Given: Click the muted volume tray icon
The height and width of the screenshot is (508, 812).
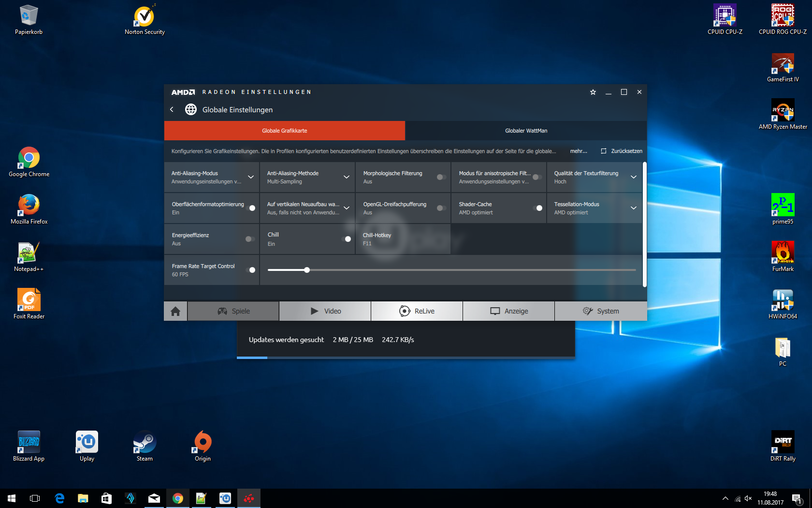Looking at the screenshot, I should point(748,498).
